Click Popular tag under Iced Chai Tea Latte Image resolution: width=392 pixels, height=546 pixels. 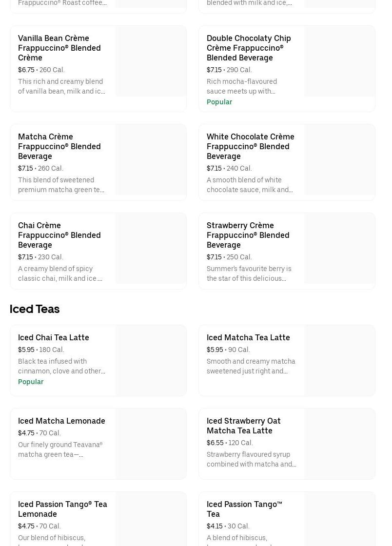tap(31, 382)
